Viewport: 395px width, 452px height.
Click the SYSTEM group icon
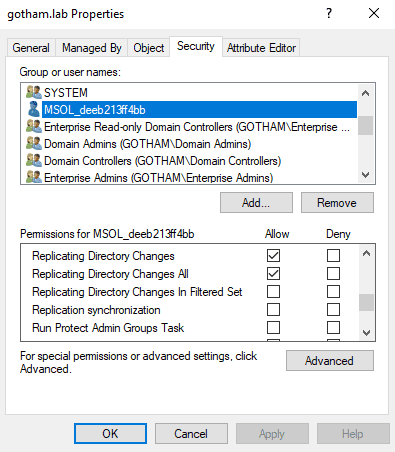click(34, 92)
